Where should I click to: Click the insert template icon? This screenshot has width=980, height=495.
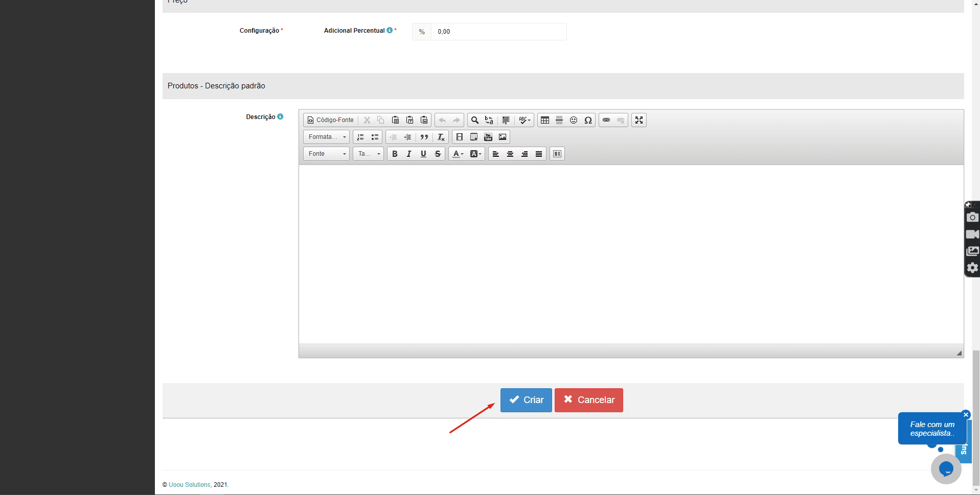tap(474, 137)
